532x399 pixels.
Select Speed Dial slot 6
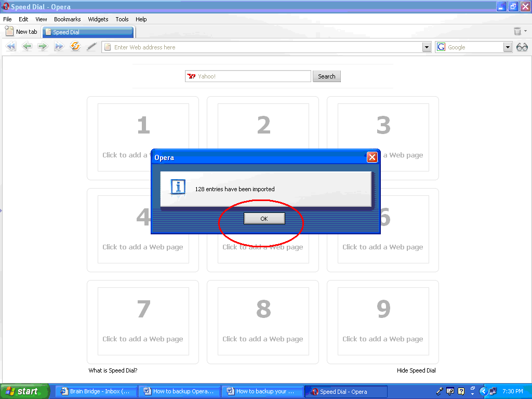point(383,230)
